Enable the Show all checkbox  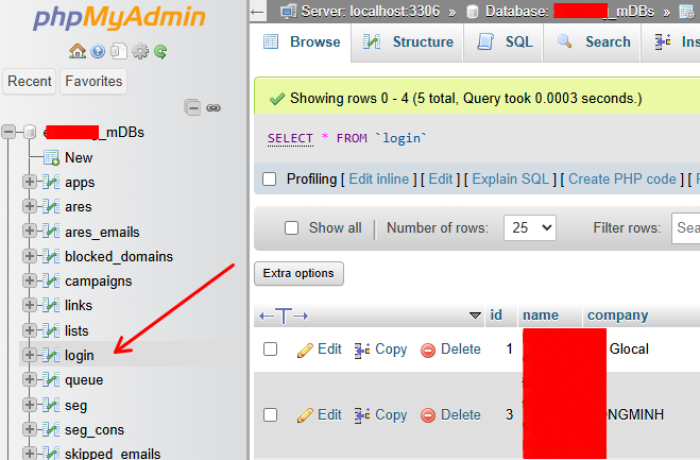point(292,228)
